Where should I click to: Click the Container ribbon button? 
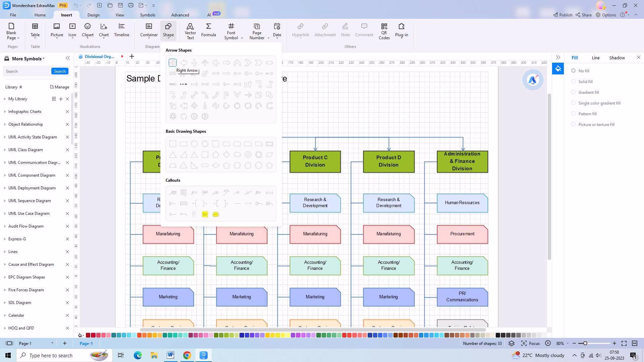point(149,29)
